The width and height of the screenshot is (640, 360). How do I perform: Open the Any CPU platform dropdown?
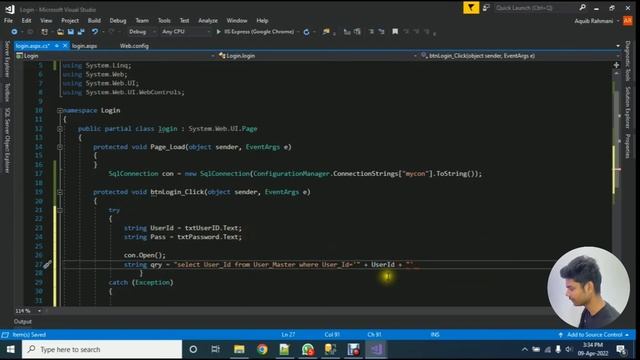tap(186, 31)
